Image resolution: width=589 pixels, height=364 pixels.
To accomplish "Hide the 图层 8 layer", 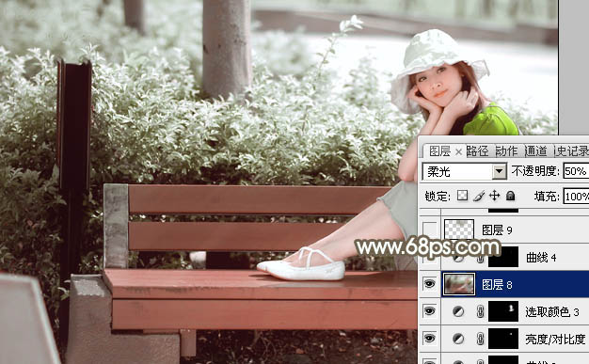I will pos(429,284).
